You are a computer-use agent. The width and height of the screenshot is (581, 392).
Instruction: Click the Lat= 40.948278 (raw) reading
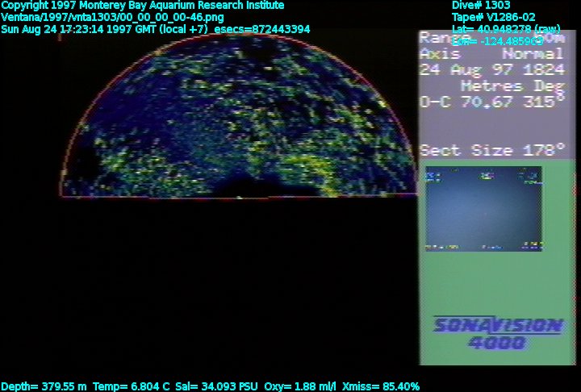pos(506,29)
